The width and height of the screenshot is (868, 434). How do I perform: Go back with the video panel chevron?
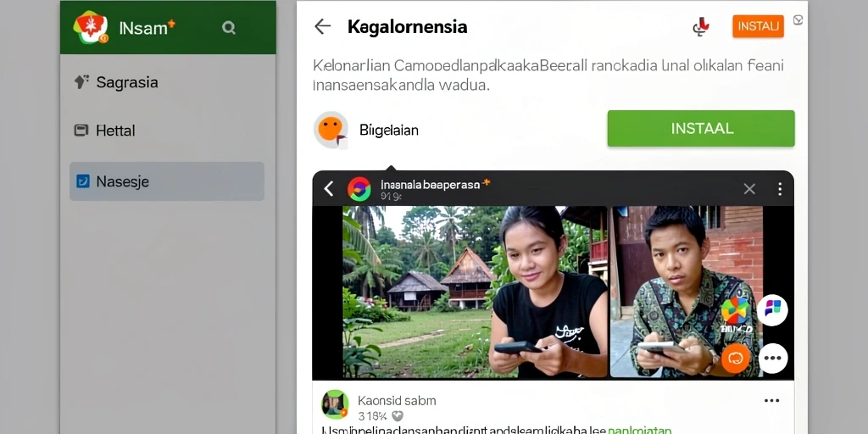tap(328, 189)
